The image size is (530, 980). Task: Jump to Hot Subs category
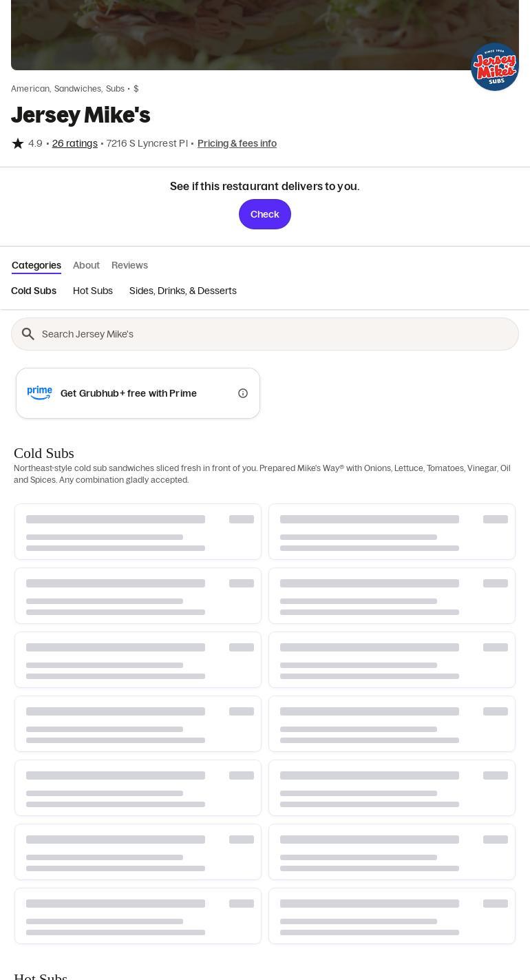(93, 291)
